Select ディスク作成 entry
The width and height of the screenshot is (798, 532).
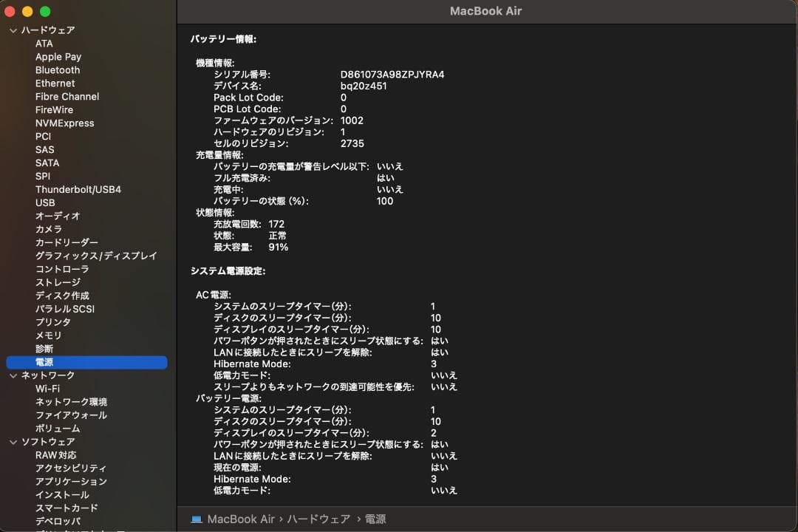click(x=62, y=296)
